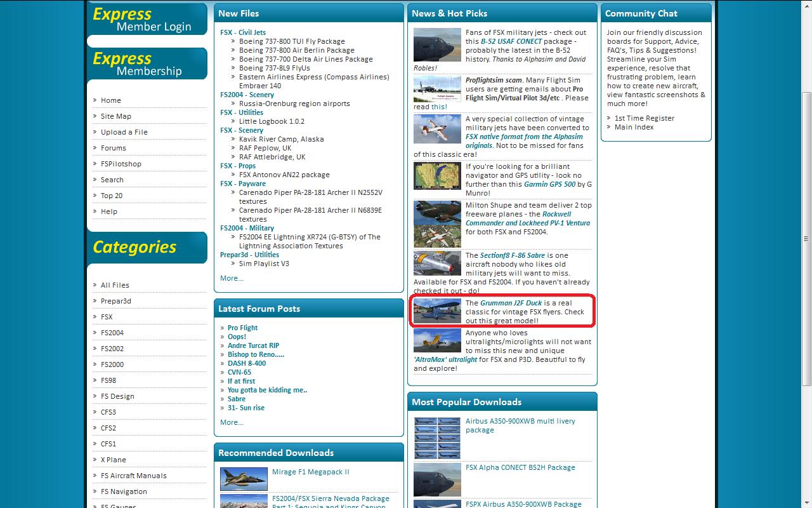Select the FSX category in sidebar
This screenshot has height=508, width=812.
coord(107,317)
